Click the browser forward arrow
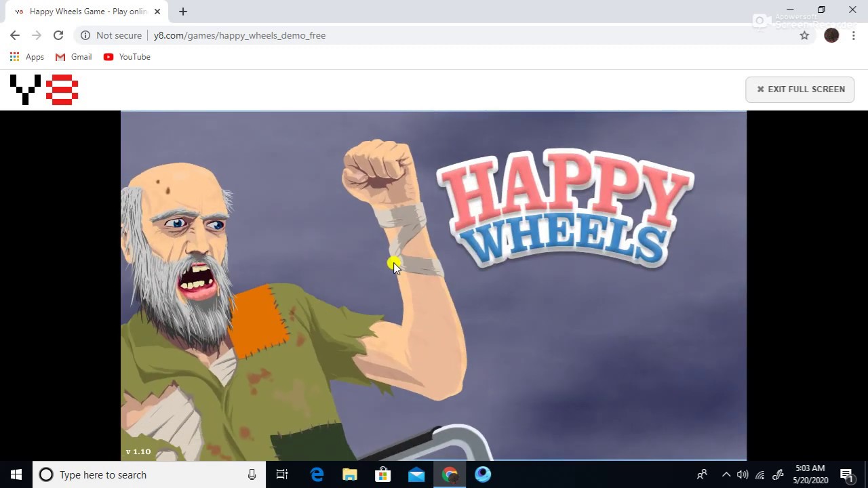Viewport: 868px width, 488px height. [x=37, y=35]
